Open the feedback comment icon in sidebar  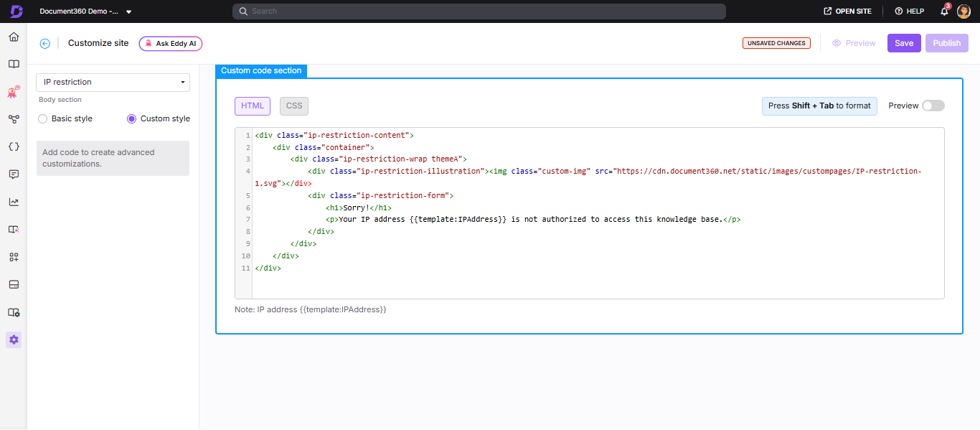pos(14,174)
